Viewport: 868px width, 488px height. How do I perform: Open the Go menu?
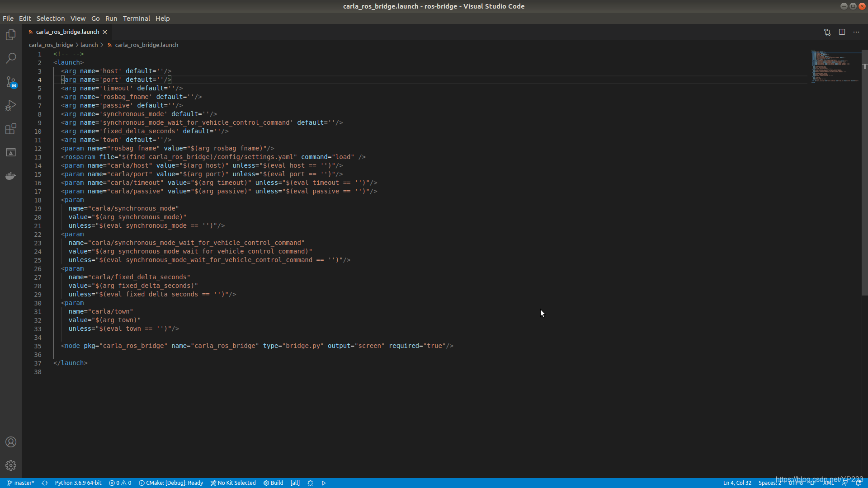point(95,19)
